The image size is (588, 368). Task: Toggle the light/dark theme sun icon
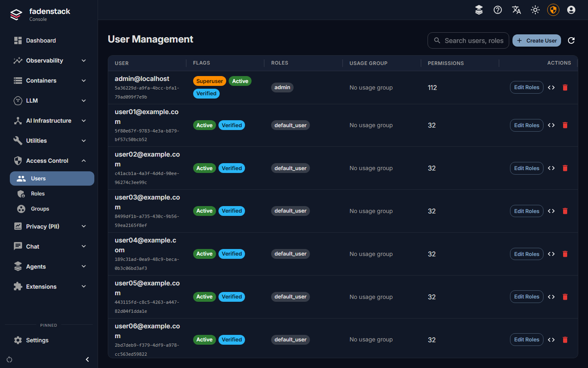[535, 10]
